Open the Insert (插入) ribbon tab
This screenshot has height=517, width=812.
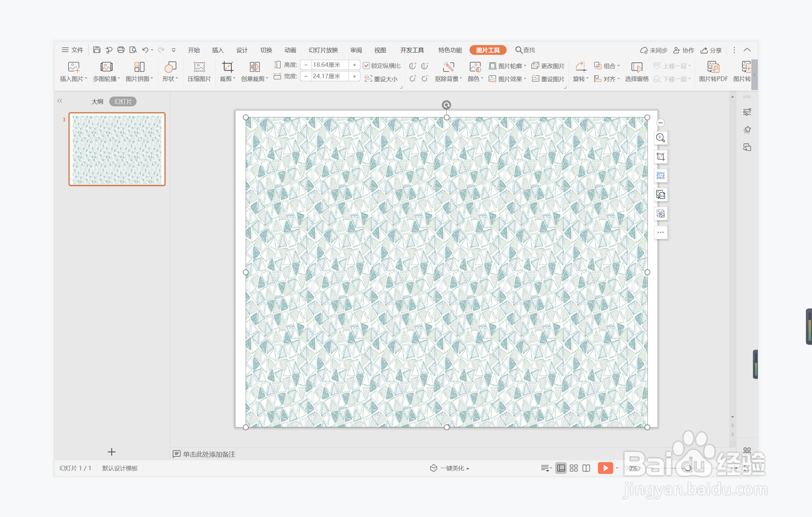pyautogui.click(x=217, y=50)
